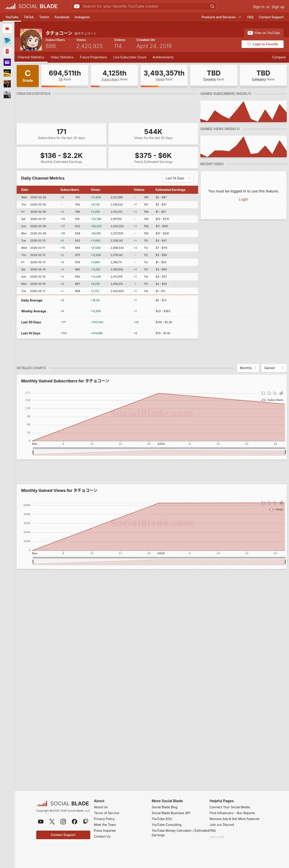Open the Social Blade Blog footer link
This screenshot has width=289, height=868.
coord(165,807)
